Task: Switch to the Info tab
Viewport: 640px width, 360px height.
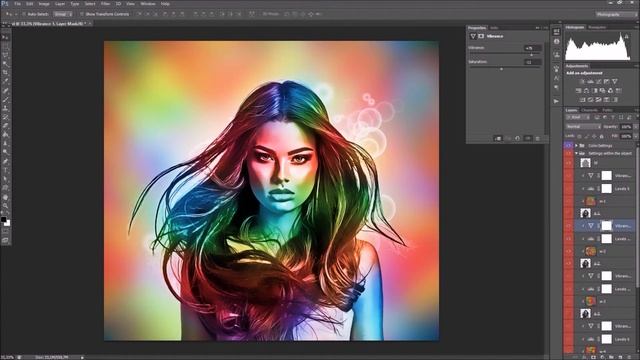Action: pyautogui.click(x=494, y=28)
